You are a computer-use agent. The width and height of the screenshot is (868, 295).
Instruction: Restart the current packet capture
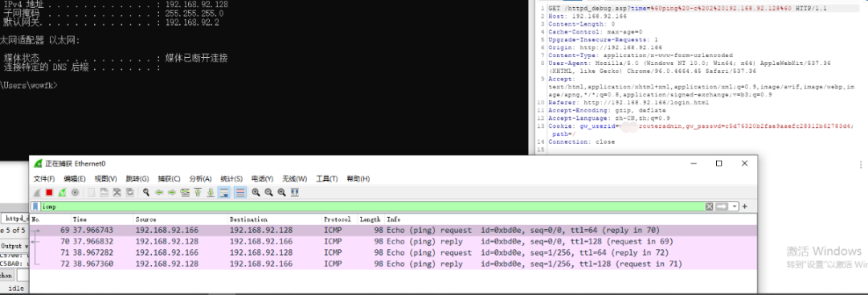coord(62,193)
